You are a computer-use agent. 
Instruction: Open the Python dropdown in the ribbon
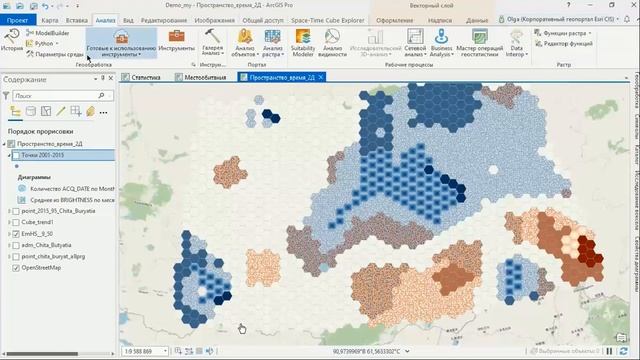point(43,43)
